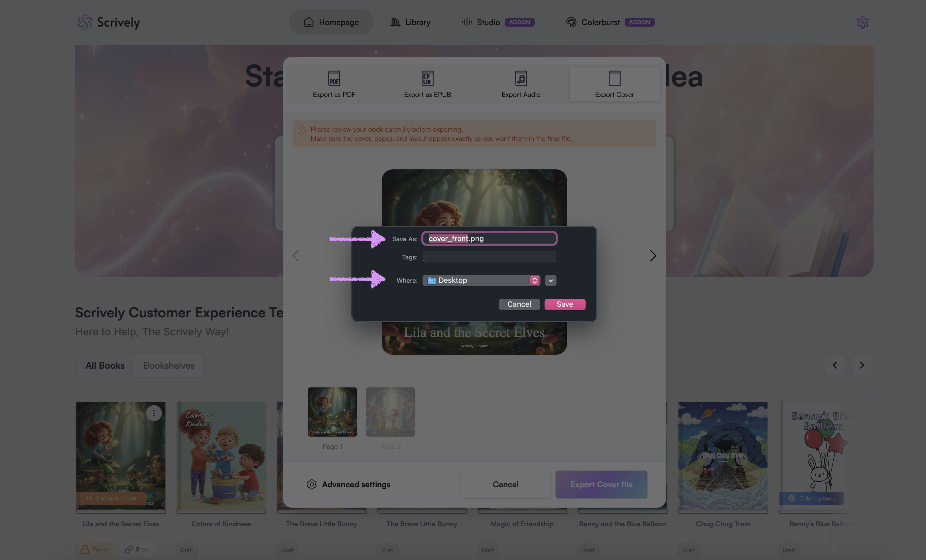Switch to the Bookshelves tab

pos(169,365)
